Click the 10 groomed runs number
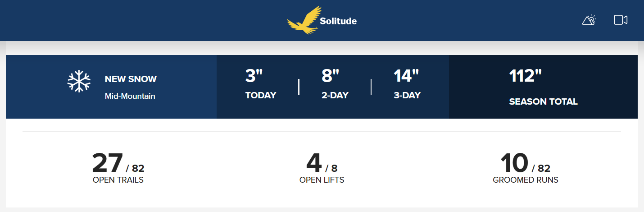Viewport: 644px width, 212px height. tap(514, 163)
